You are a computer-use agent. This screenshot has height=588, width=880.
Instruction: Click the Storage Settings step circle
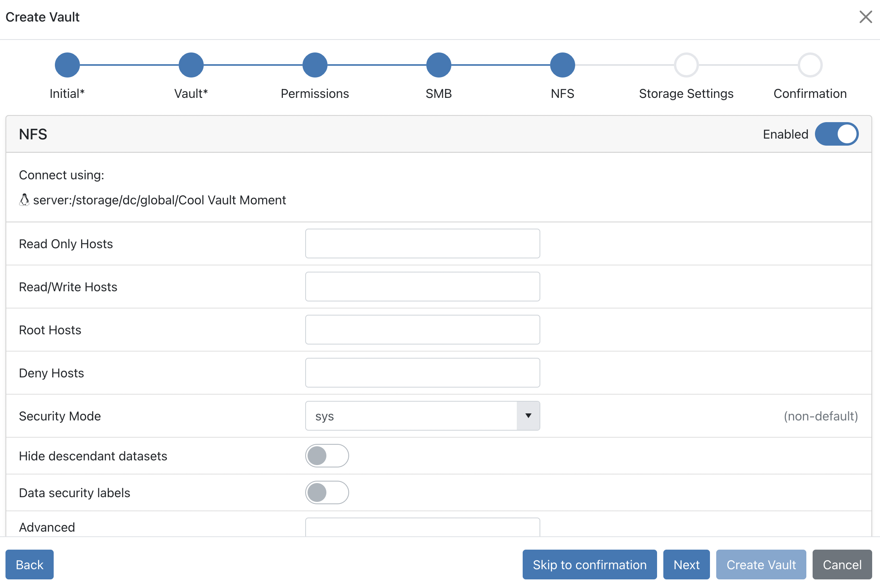[686, 65]
